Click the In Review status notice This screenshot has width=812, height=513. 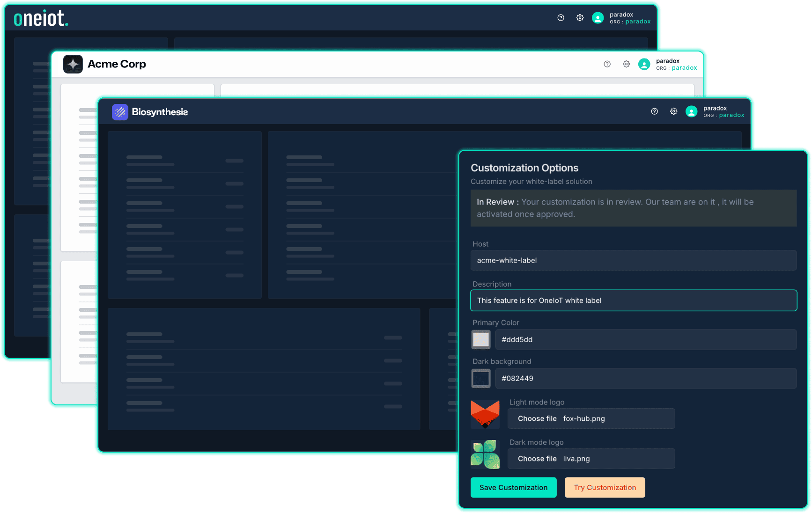[634, 208]
